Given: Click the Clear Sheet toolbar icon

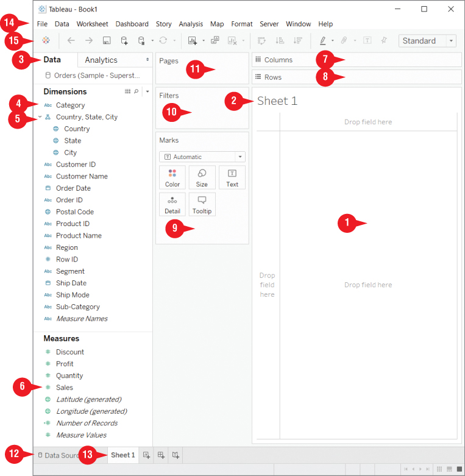Looking at the screenshot, I should pyautogui.click(x=232, y=41).
